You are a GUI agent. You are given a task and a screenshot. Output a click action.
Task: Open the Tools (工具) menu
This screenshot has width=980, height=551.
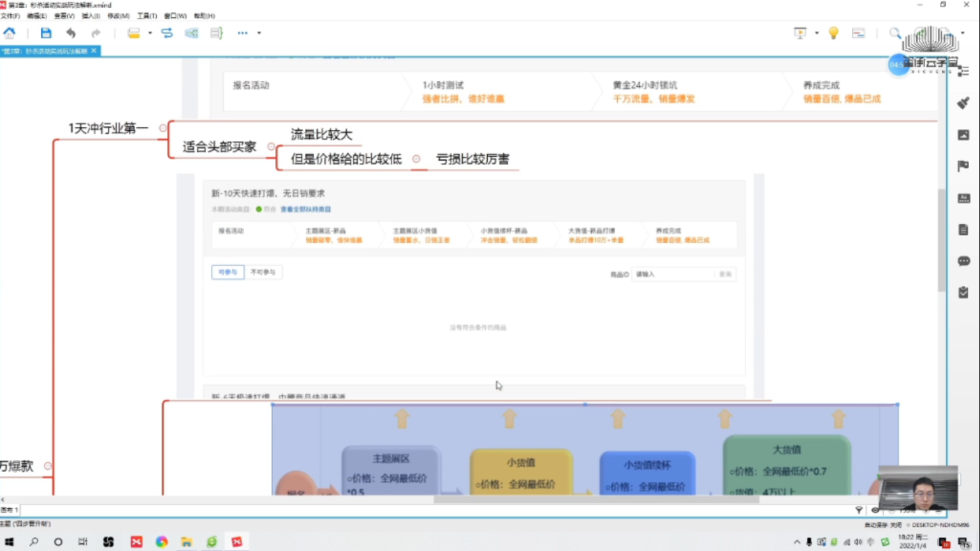[x=147, y=15]
